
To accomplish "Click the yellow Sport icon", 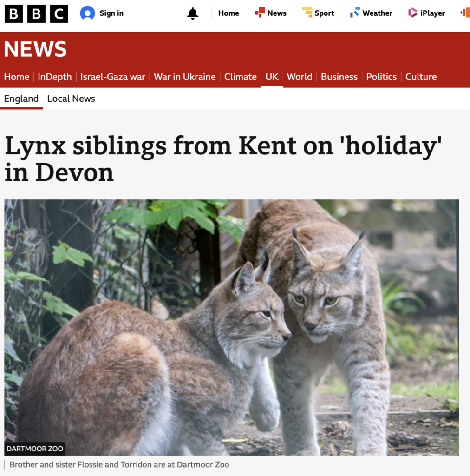I will [307, 13].
